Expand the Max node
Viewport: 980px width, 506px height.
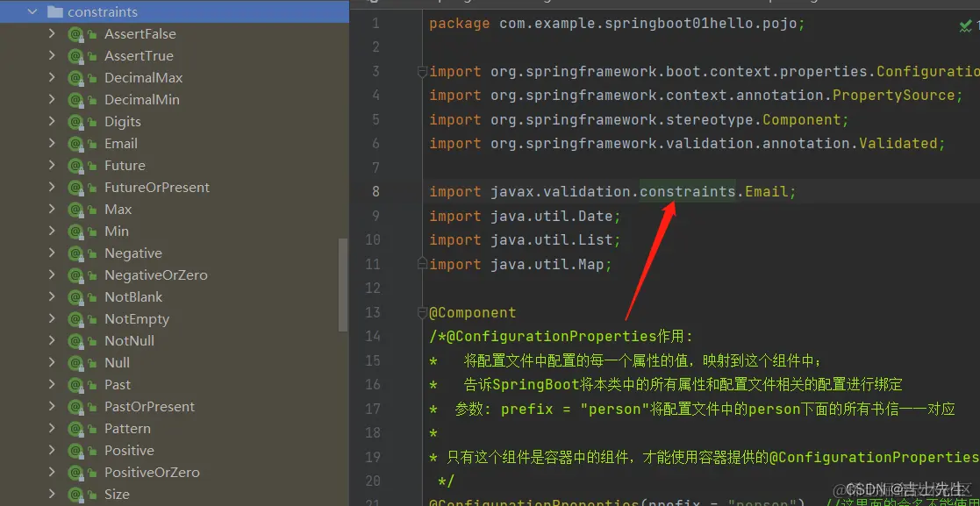(52, 209)
